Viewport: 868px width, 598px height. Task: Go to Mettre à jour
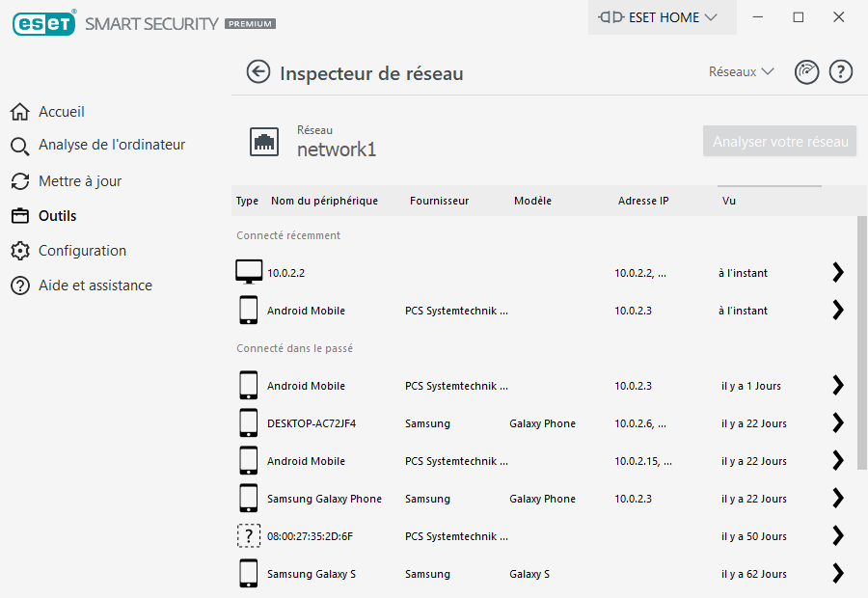[80, 181]
